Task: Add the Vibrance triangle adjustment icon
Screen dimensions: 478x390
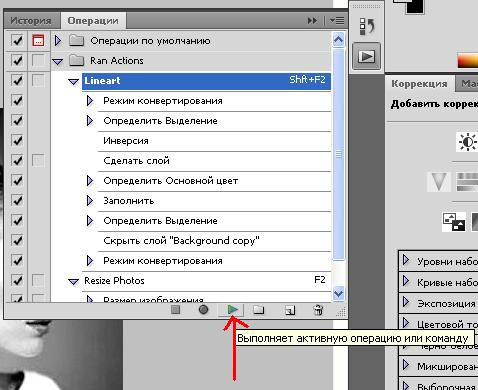Action: click(x=439, y=182)
